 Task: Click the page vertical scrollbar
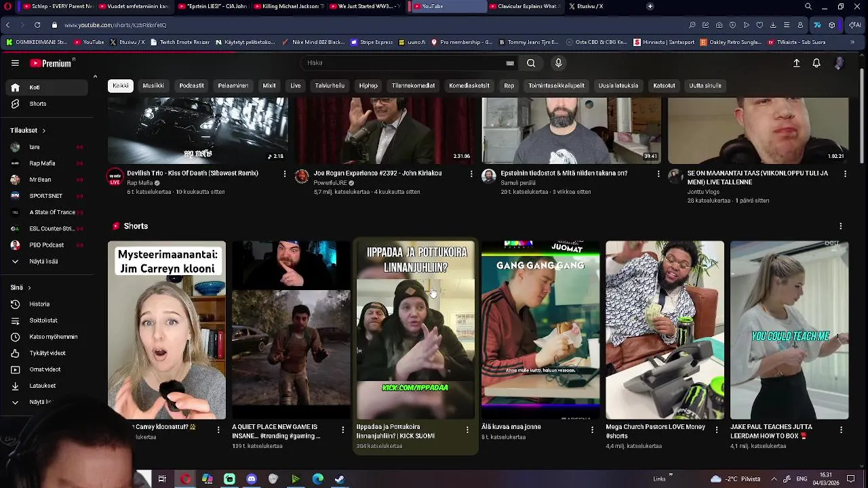click(863, 115)
